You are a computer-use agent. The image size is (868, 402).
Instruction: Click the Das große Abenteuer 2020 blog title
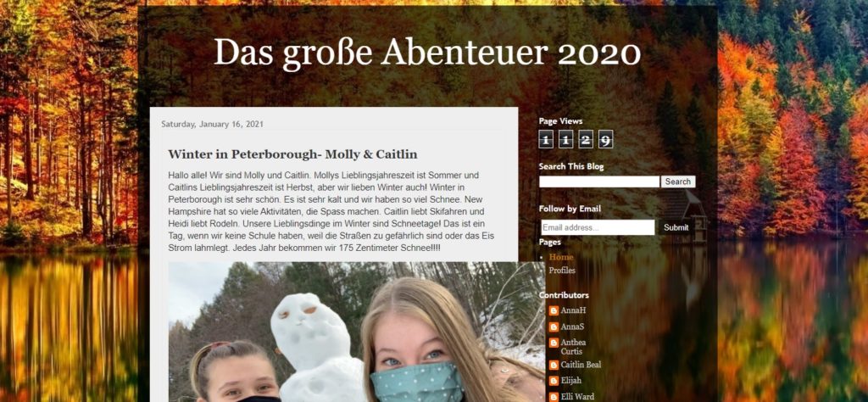point(427,53)
